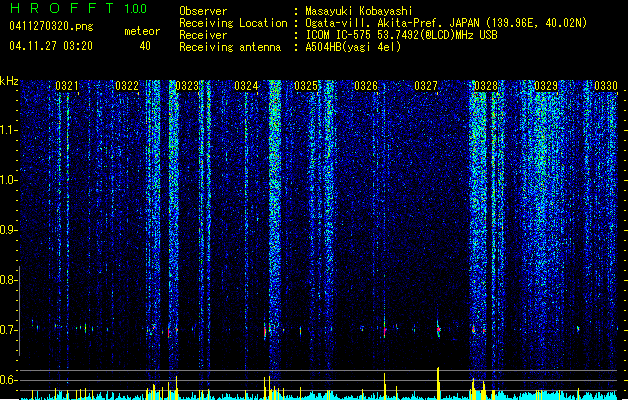The width and height of the screenshot is (629, 400).
Task: Click the Receiving antenna label
Action: (x=230, y=47)
